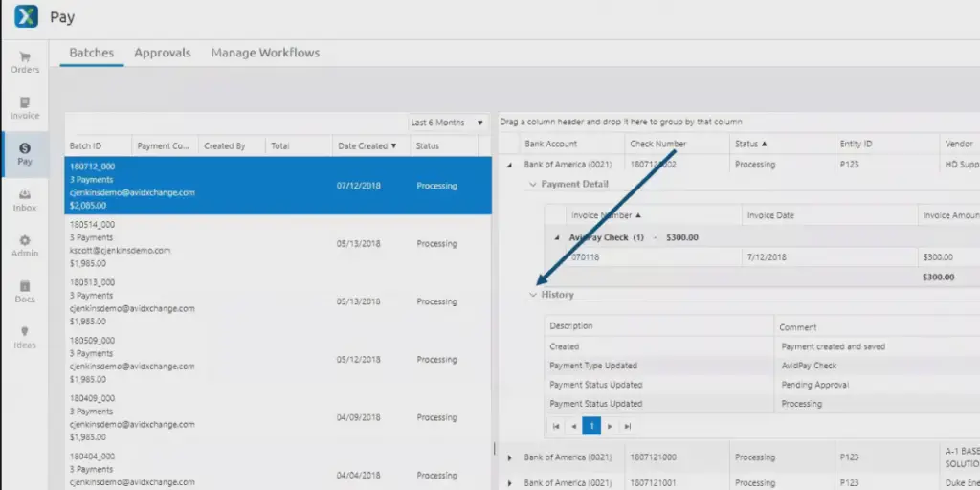Open the Orders section in sidebar
This screenshot has width=980, height=490.
pos(25,62)
